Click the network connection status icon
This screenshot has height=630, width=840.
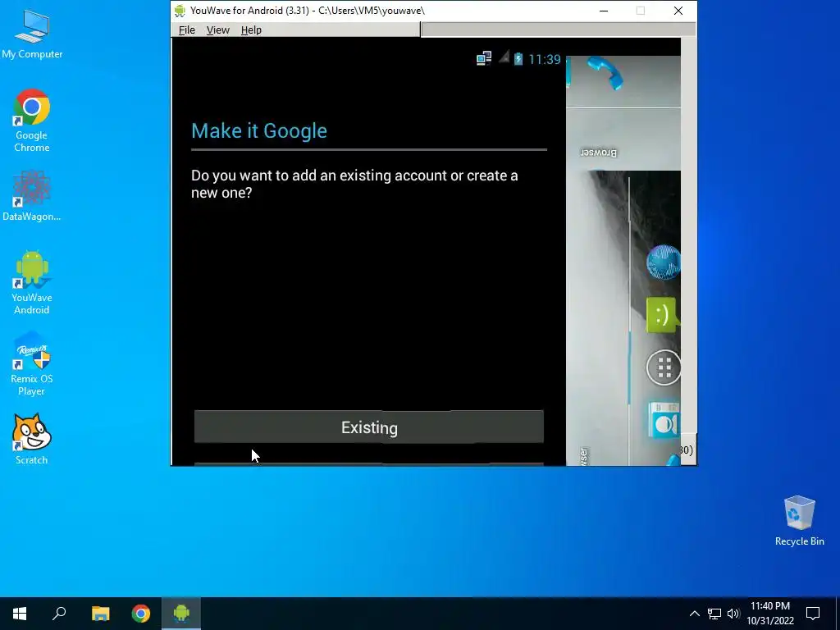click(x=484, y=58)
